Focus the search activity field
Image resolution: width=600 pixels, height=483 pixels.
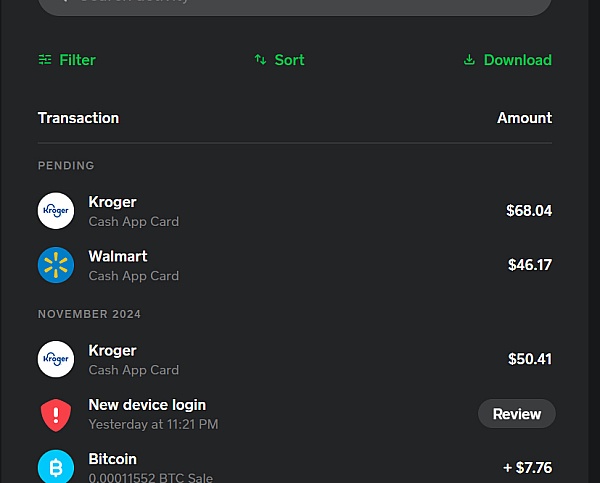click(x=295, y=5)
